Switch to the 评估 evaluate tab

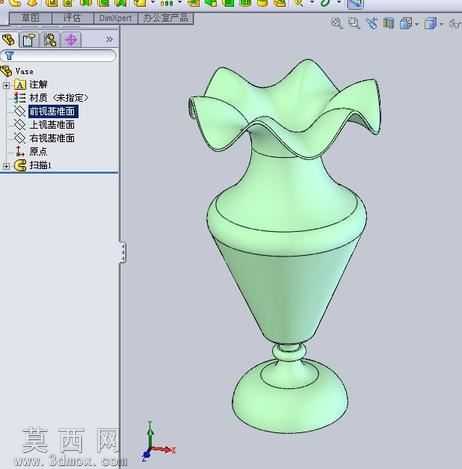pos(73,18)
